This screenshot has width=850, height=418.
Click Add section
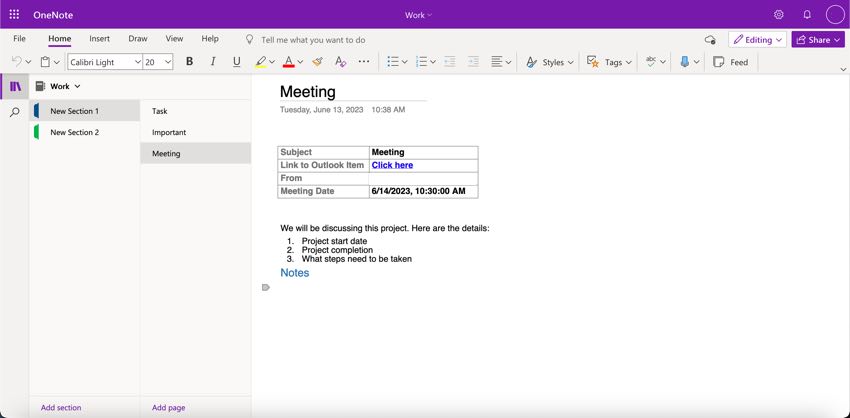click(61, 407)
